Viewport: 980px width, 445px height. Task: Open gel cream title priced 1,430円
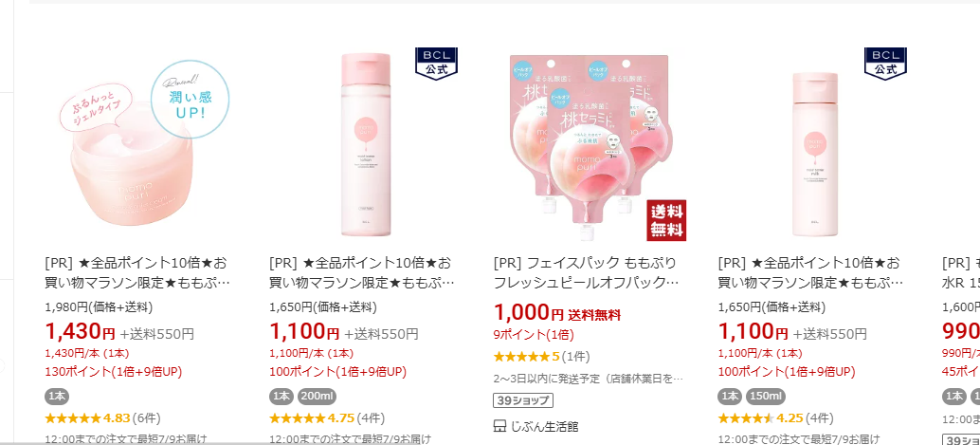tap(138, 272)
